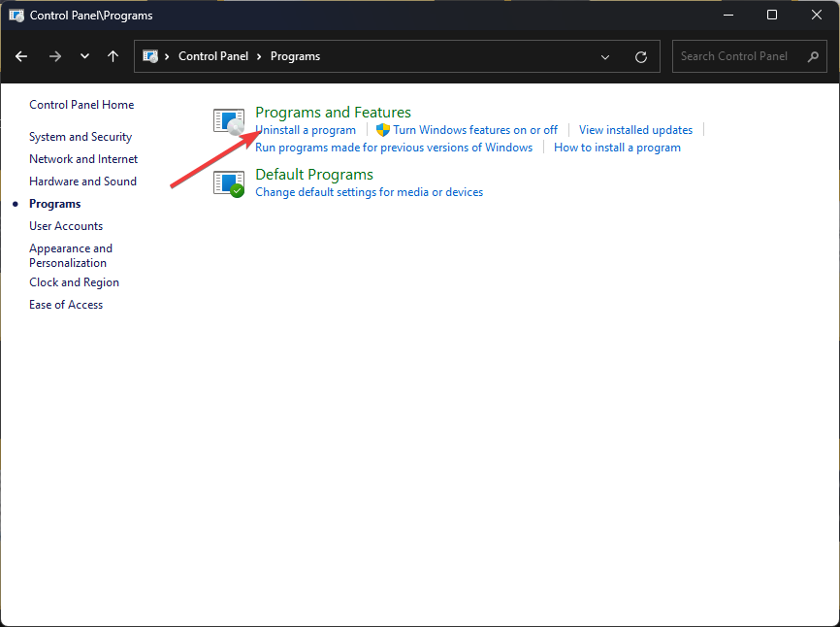Click the Control Panel icon in address bar
Viewport: 840px width, 627px height.
point(150,56)
